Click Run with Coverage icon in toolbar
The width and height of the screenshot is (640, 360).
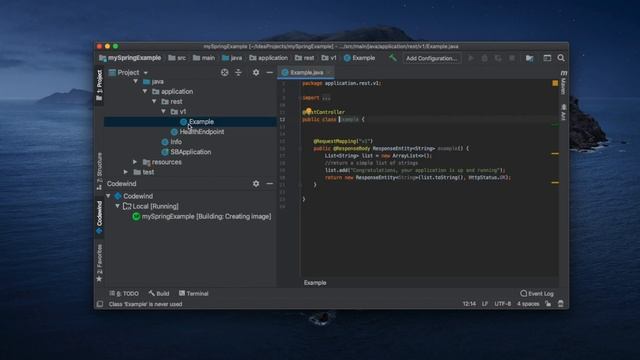498,58
